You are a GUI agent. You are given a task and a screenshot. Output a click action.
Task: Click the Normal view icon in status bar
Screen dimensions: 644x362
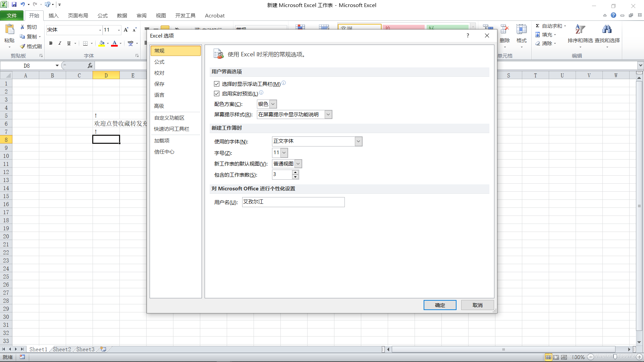click(548, 357)
